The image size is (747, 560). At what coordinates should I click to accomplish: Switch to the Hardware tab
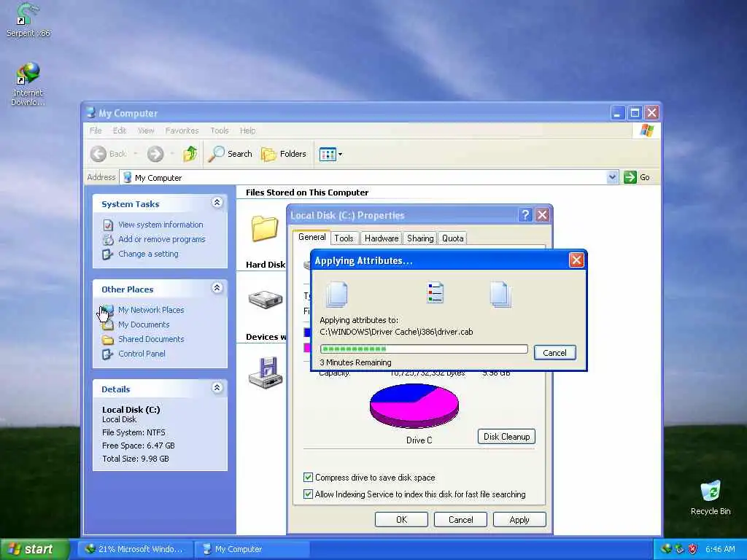coord(381,238)
